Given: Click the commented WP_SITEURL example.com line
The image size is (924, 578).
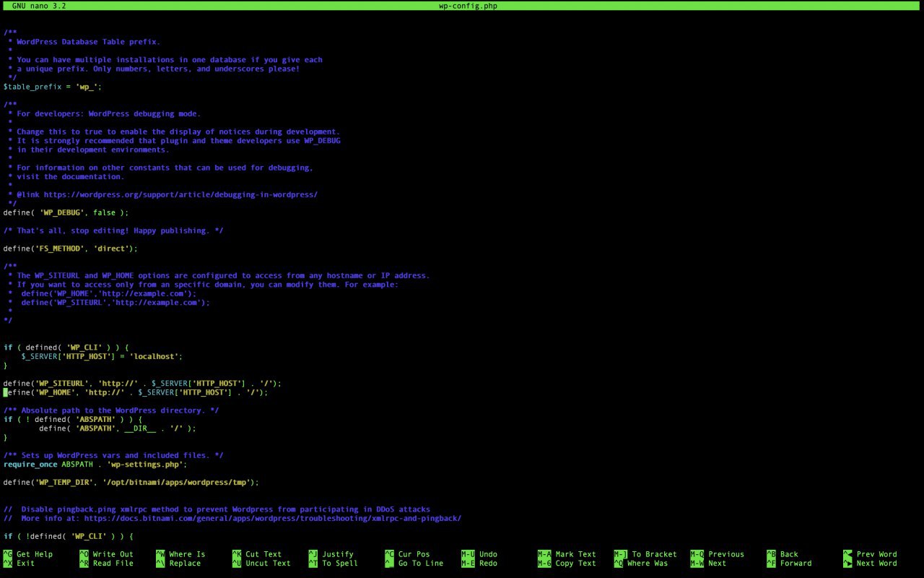Looking at the screenshot, I should pyautogui.click(x=115, y=302).
